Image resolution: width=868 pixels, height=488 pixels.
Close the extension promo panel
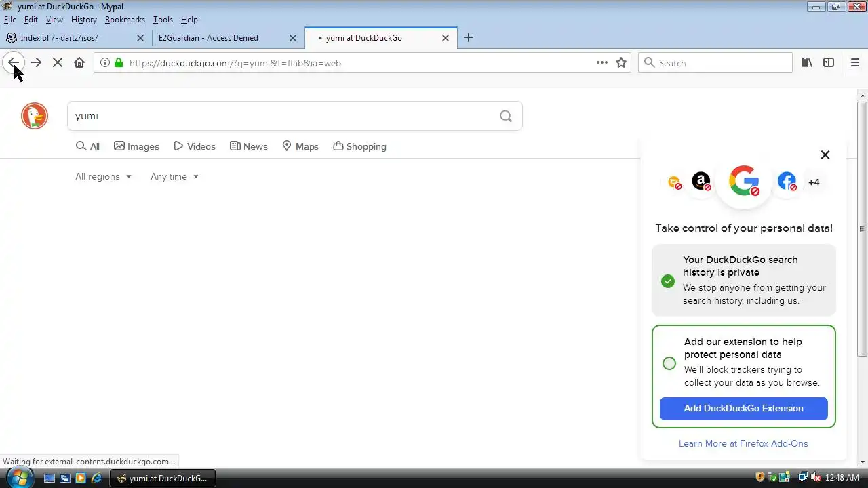pyautogui.click(x=825, y=155)
